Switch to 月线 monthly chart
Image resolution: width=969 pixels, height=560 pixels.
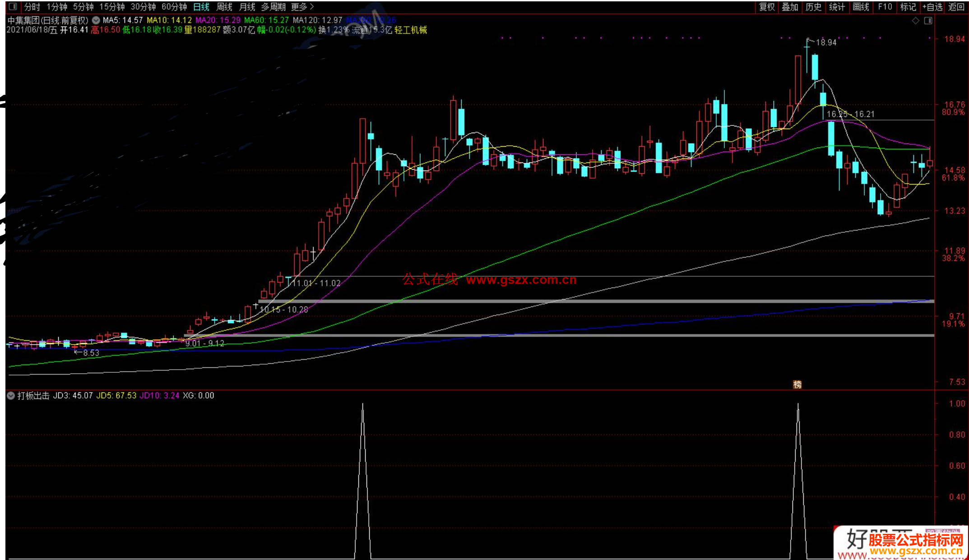click(x=247, y=7)
